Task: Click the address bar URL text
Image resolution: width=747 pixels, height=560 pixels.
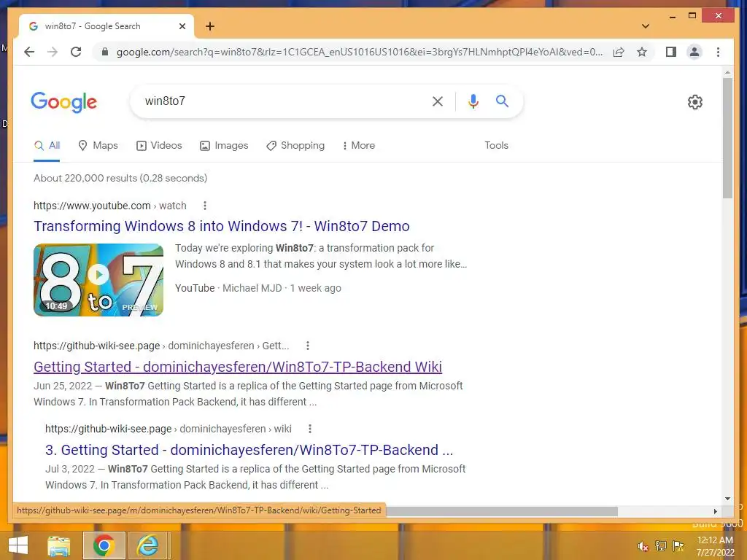Action: point(359,52)
